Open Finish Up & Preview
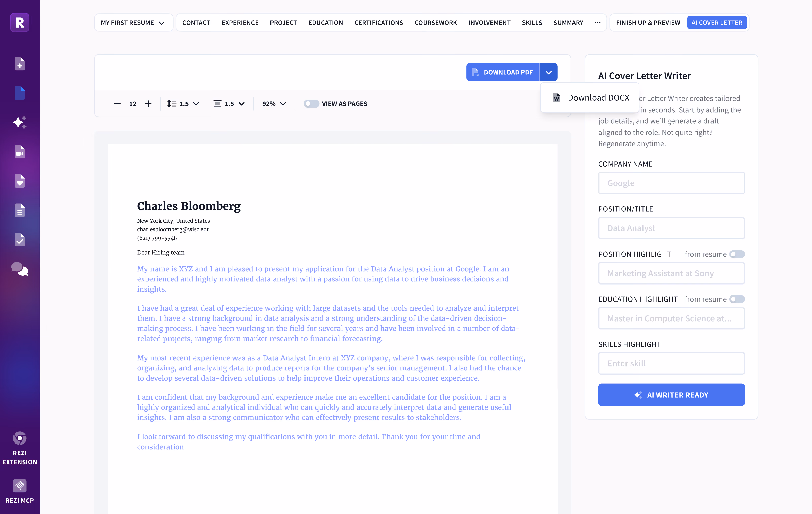The width and height of the screenshot is (812, 514). pyautogui.click(x=648, y=23)
